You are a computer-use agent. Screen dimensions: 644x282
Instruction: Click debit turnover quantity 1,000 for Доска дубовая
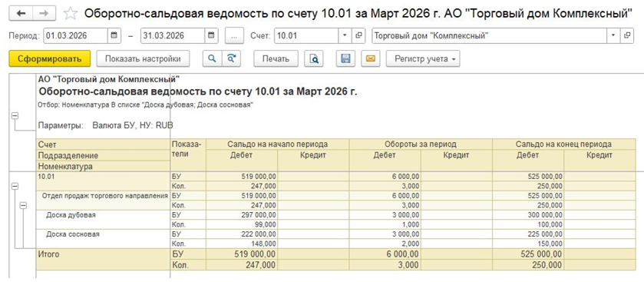coord(385,225)
